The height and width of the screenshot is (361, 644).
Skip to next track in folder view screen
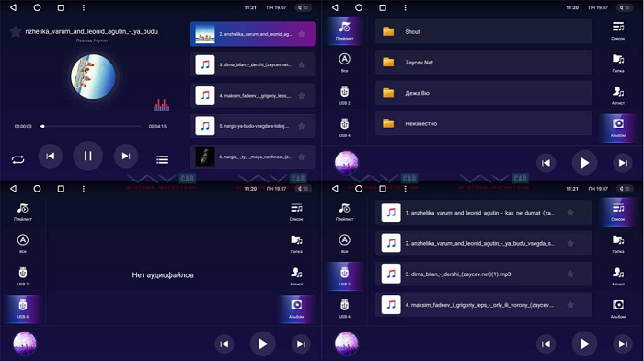[623, 163]
